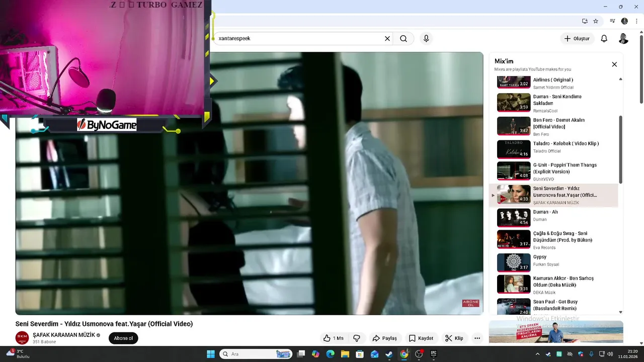Open Microsoft Edge from the taskbar
Image resolution: width=644 pixels, height=362 pixels.
coord(330,354)
